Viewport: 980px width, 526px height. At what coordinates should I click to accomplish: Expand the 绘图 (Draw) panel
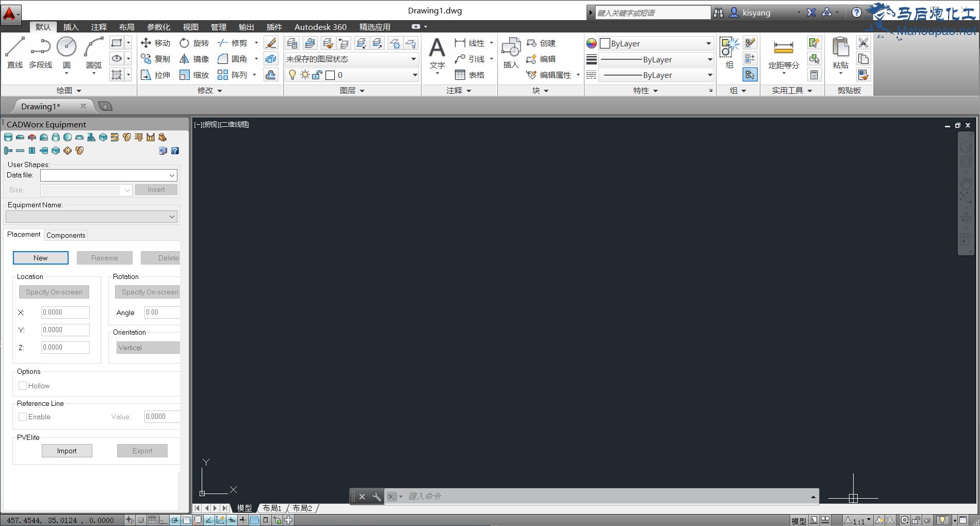click(69, 91)
